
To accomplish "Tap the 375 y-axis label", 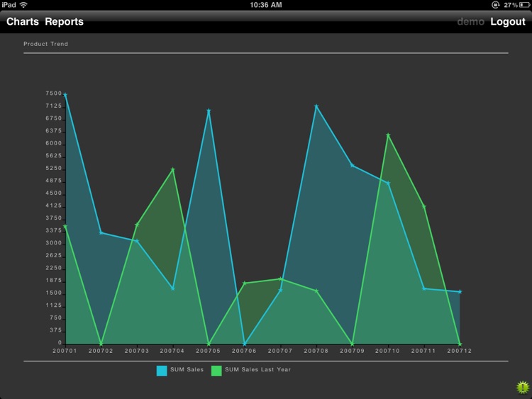I will click(x=56, y=330).
